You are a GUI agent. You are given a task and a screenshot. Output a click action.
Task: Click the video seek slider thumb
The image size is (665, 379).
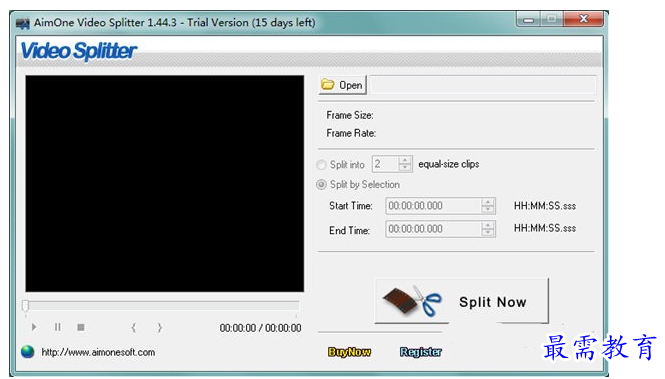tap(25, 306)
